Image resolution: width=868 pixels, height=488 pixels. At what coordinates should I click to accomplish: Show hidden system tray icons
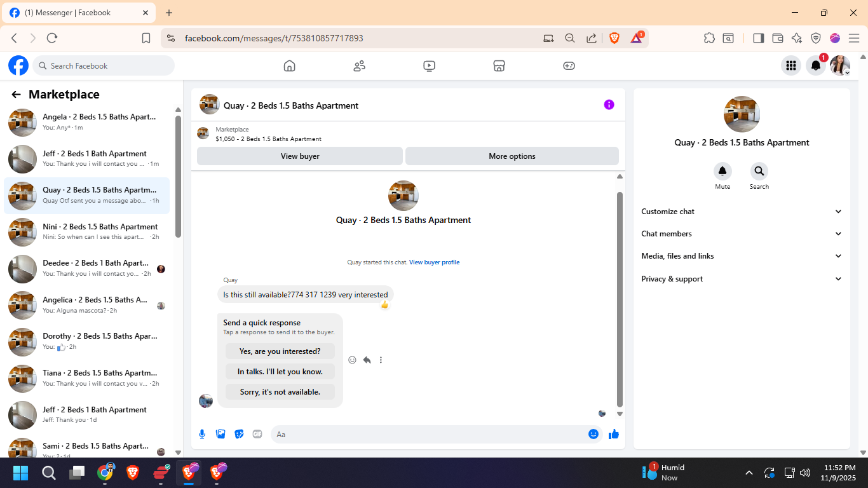click(749, 473)
